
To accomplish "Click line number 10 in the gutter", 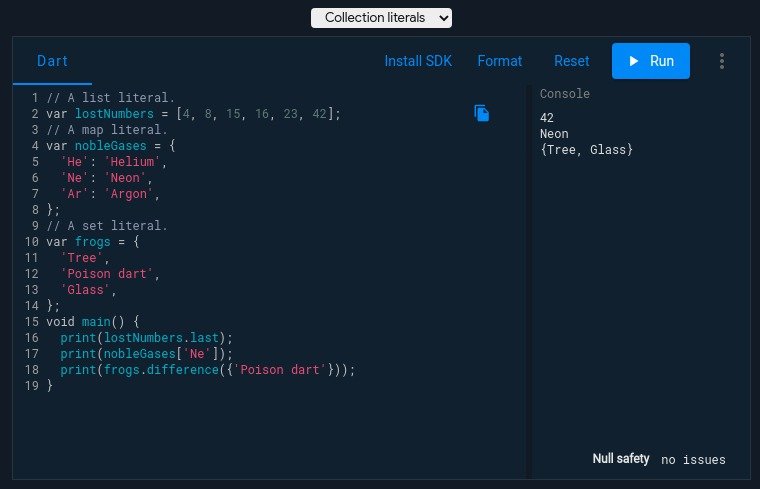I will 32,242.
